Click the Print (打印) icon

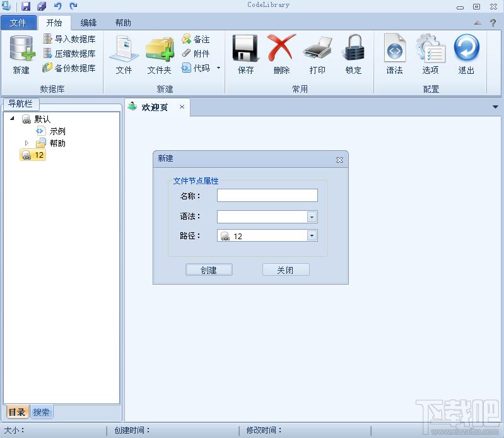(317, 48)
